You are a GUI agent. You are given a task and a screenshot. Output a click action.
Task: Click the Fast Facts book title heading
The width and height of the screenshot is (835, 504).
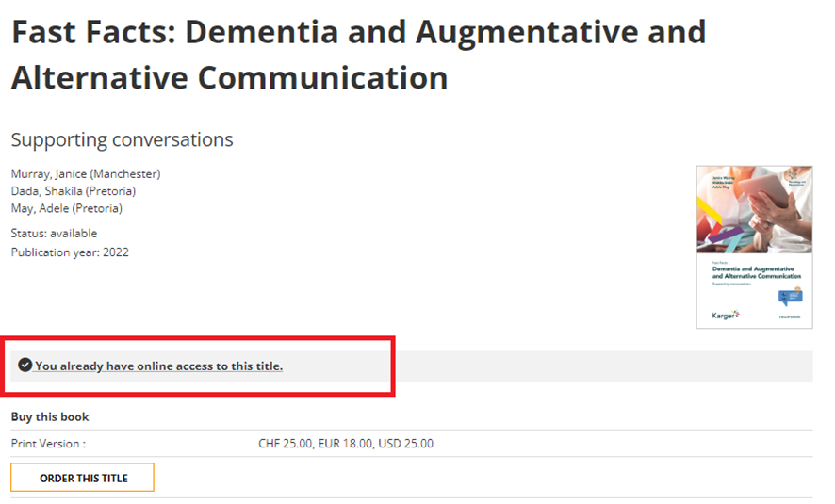[x=358, y=55]
